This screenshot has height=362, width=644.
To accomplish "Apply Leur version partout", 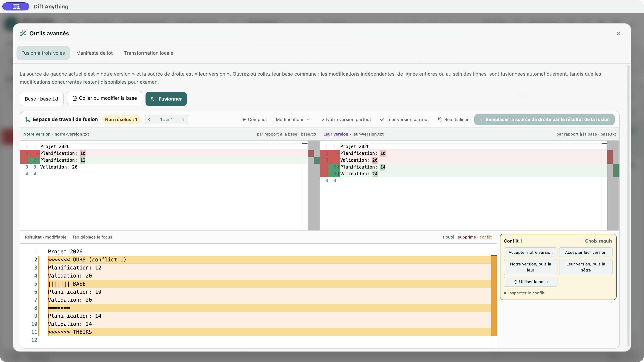I will (x=404, y=120).
